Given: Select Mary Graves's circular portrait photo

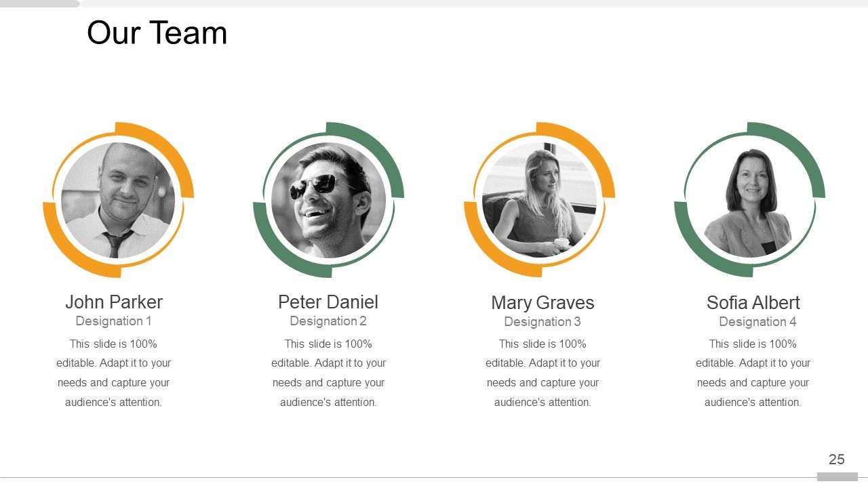Looking at the screenshot, I should 539,200.
